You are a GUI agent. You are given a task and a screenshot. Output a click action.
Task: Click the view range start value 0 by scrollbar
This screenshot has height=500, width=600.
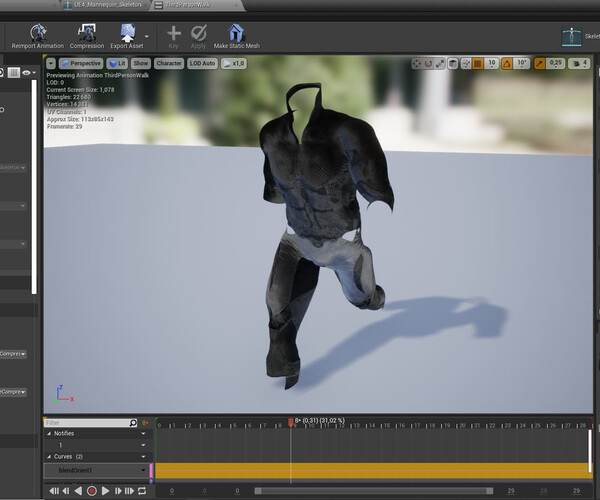pyautogui.click(x=237, y=491)
